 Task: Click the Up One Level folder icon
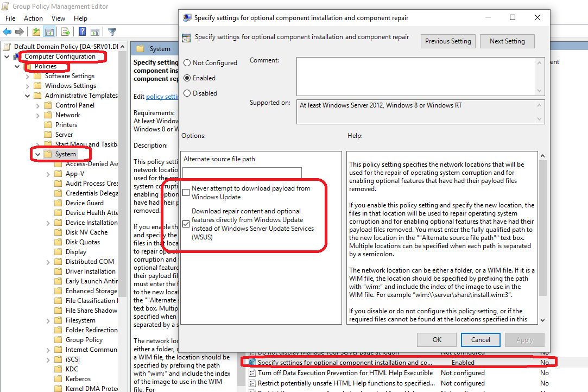pos(36,32)
